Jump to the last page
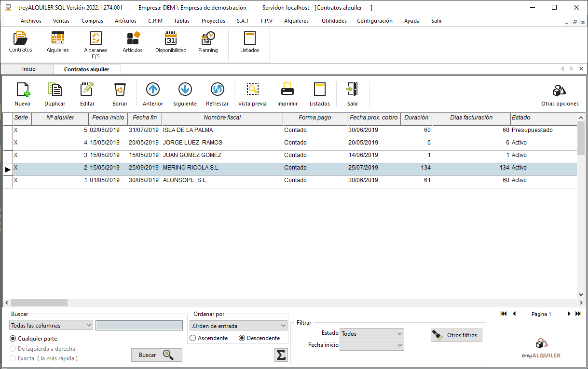The image size is (588, 369). [578, 314]
